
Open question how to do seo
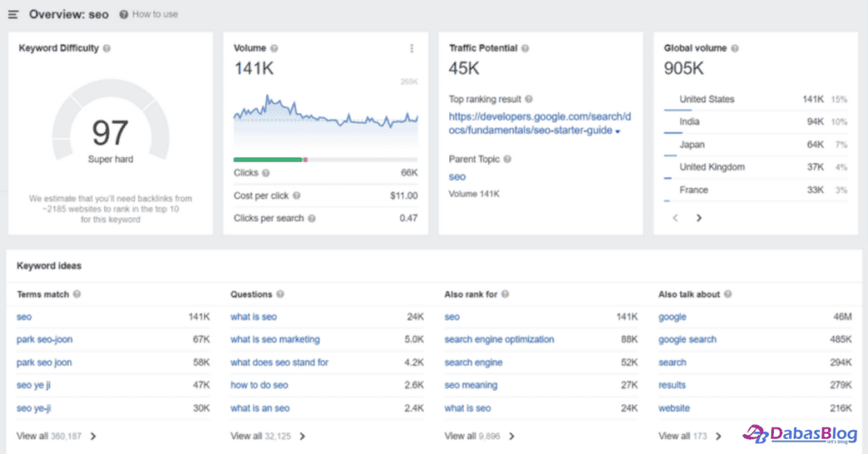tap(259, 385)
